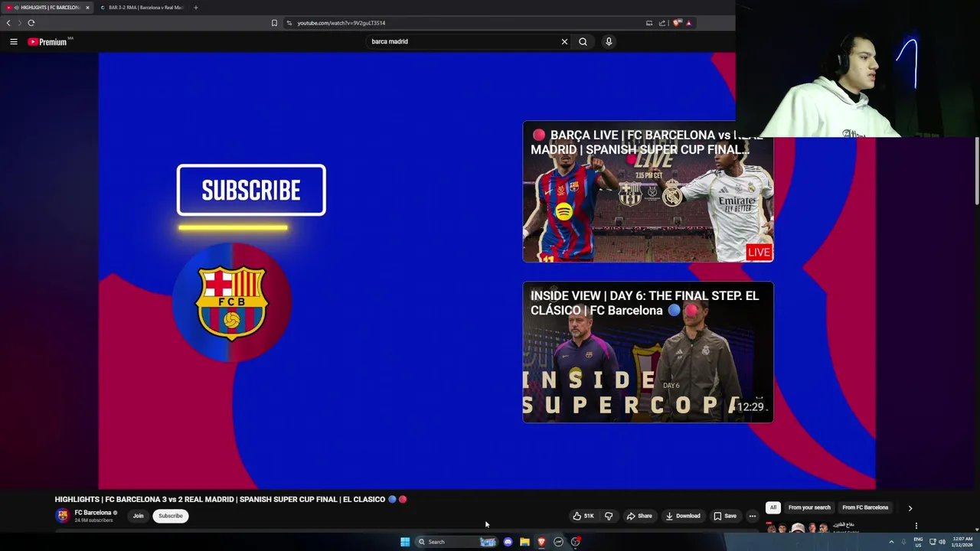Image resolution: width=980 pixels, height=551 pixels.
Task: Open the three-dot menu of the first recommended video
Action: [916, 526]
